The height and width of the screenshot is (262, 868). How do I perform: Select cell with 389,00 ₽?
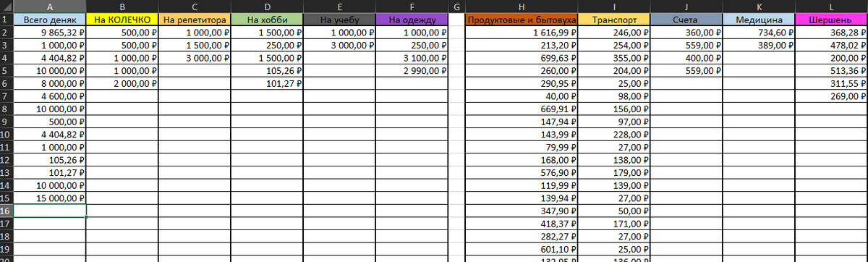click(x=759, y=46)
